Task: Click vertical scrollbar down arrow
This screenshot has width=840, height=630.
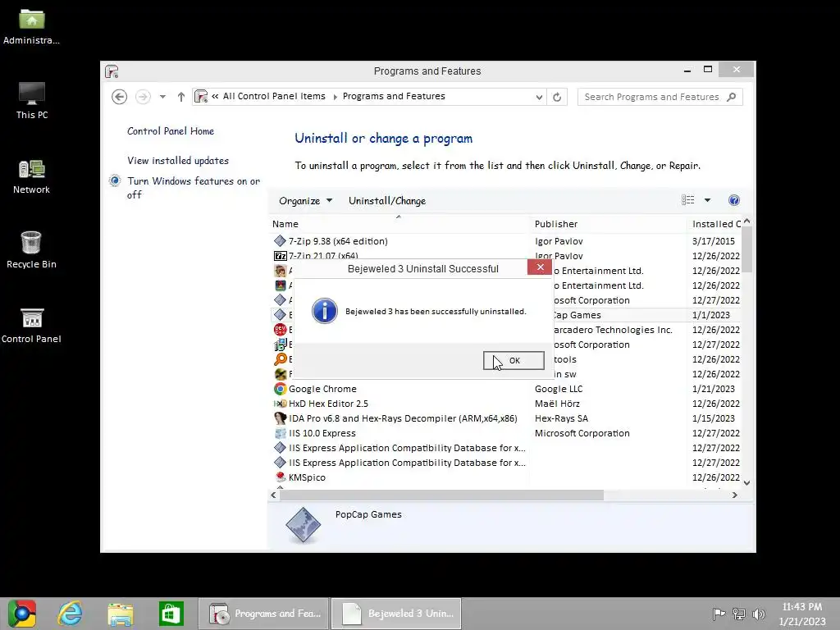Action: 746,482
